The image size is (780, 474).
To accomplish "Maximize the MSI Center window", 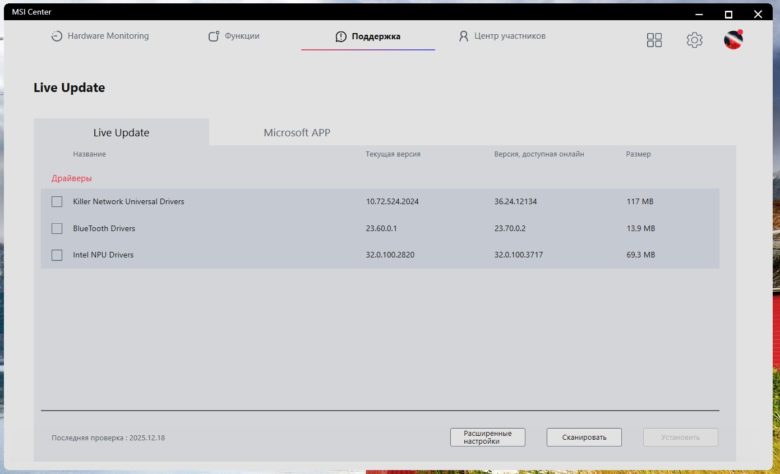I will coord(728,14).
